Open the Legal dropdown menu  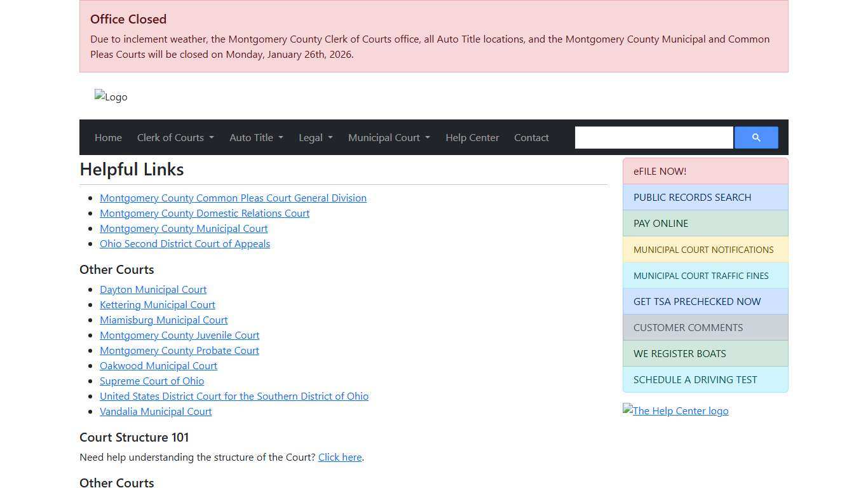click(315, 138)
